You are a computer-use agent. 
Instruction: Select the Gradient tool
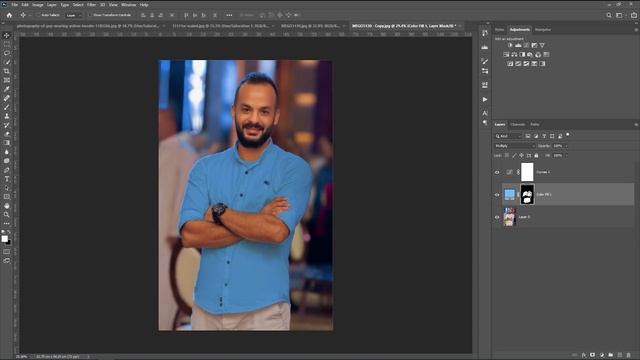click(7, 143)
